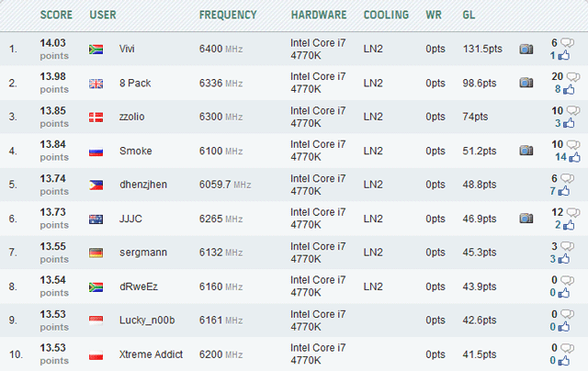Click the UK flag beside 8 Pack
Viewport: 588px width, 371px height.
pos(96,84)
